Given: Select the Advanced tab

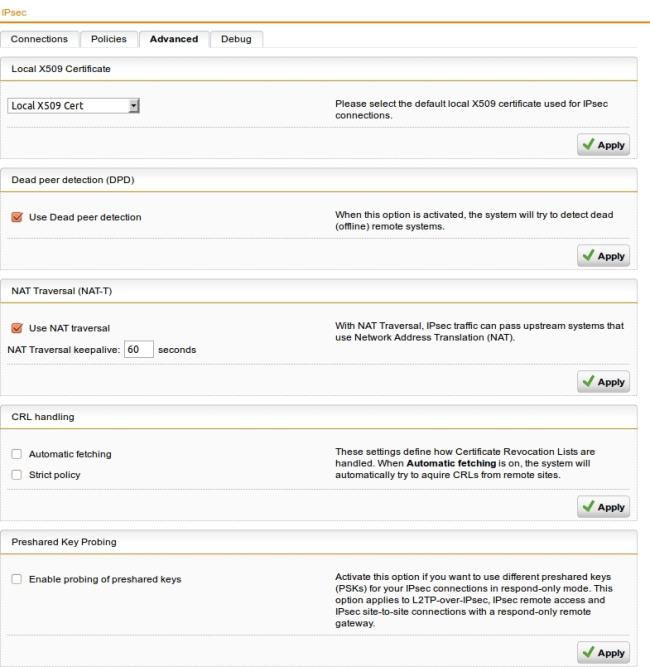Looking at the screenshot, I should 173,39.
